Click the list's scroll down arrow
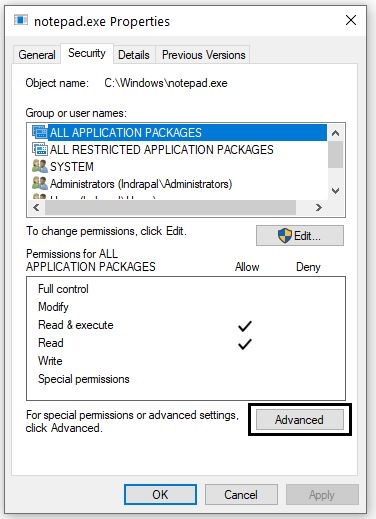Image resolution: width=376 pixels, height=519 pixels. pos(336,191)
